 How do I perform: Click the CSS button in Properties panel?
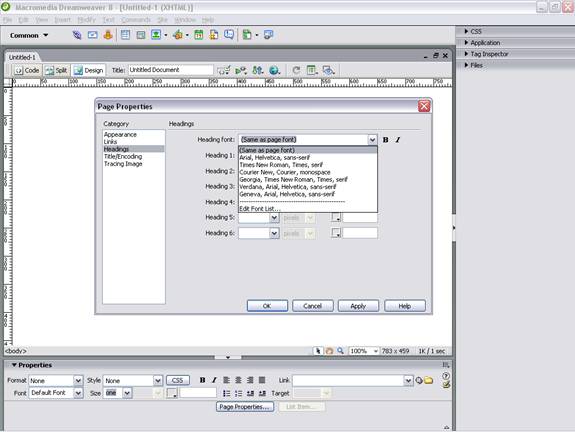click(x=178, y=381)
